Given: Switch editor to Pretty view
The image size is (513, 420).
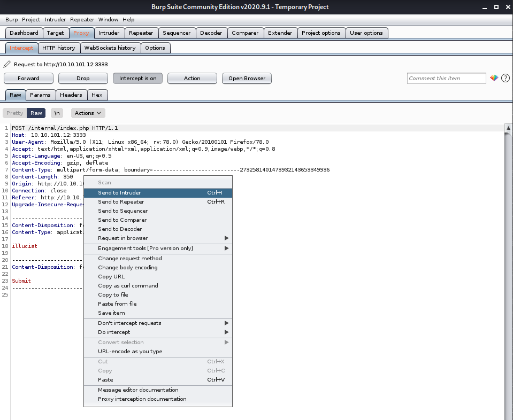Looking at the screenshot, I should (x=15, y=113).
